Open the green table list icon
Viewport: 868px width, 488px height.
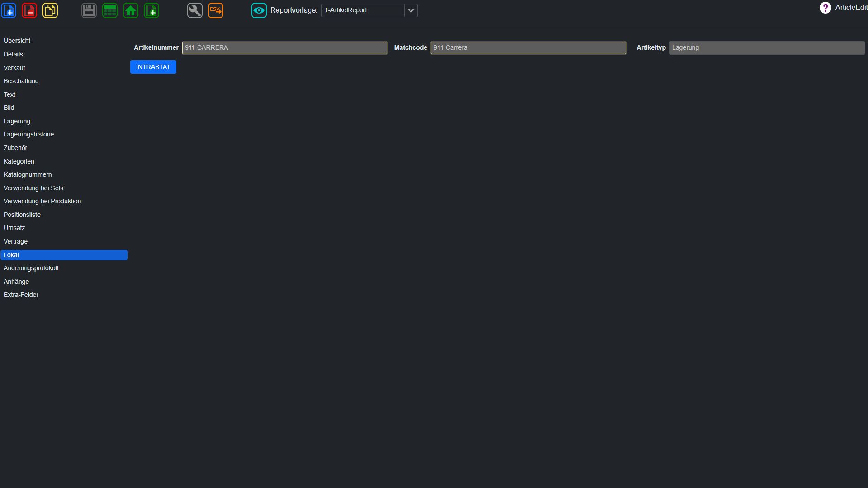[x=110, y=10]
